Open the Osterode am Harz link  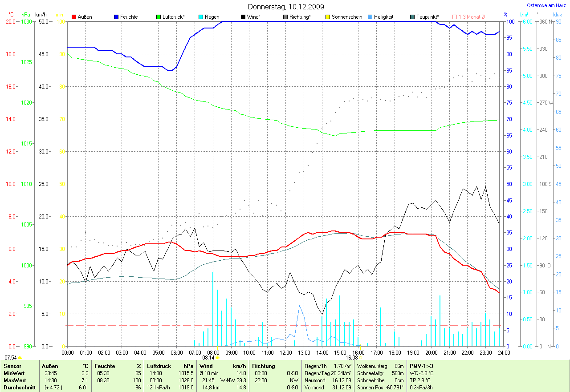[x=546, y=6]
